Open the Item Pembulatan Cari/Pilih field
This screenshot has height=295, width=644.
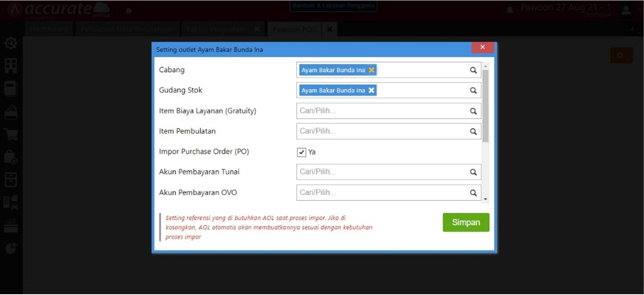(382, 131)
